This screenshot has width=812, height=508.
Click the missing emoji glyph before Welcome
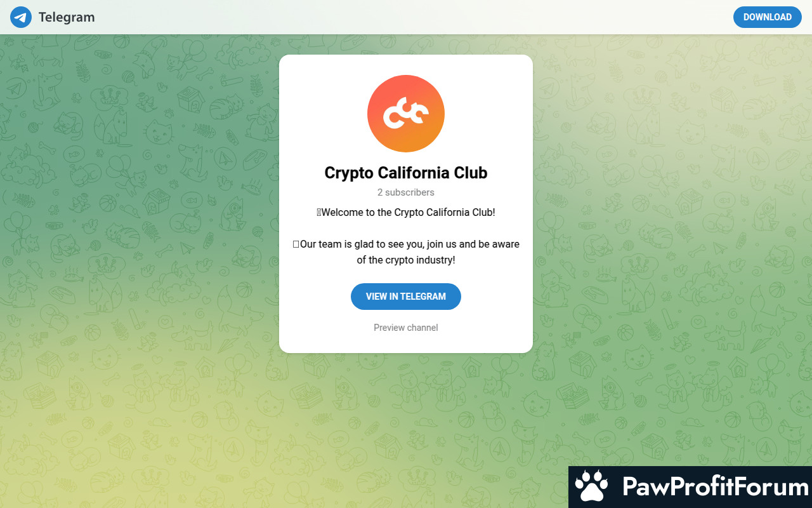(x=319, y=213)
